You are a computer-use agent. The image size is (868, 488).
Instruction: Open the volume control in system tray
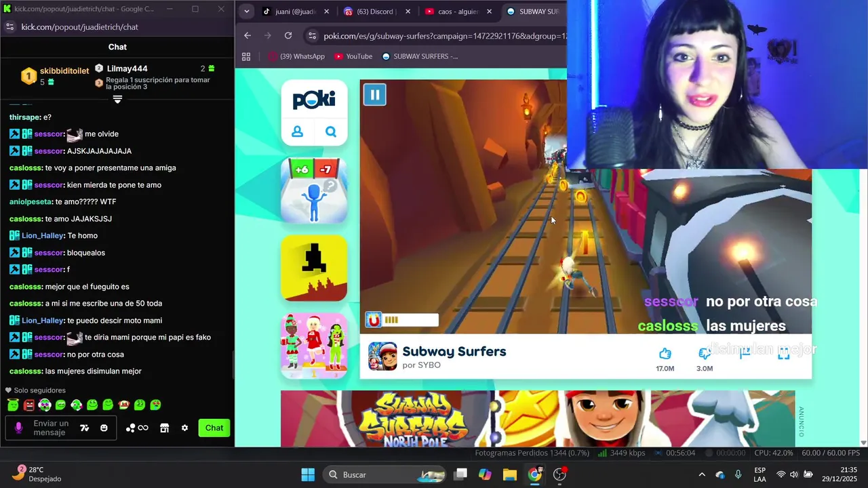pyautogui.click(x=794, y=474)
